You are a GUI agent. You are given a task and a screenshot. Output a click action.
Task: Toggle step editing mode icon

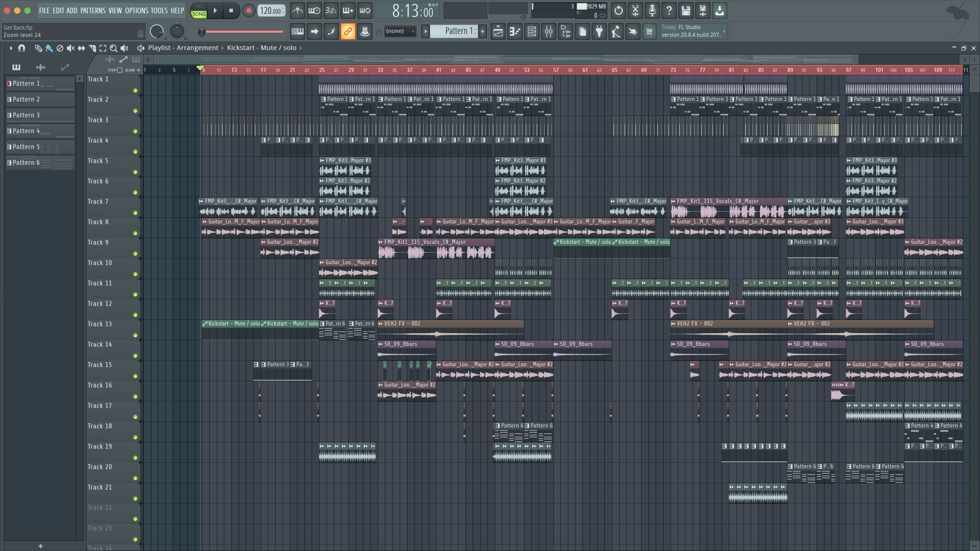click(331, 32)
